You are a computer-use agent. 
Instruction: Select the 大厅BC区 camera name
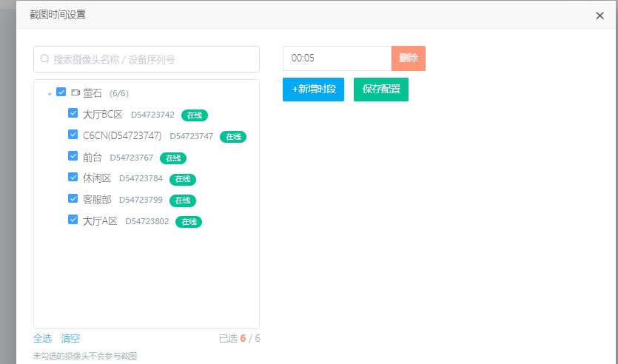(103, 115)
